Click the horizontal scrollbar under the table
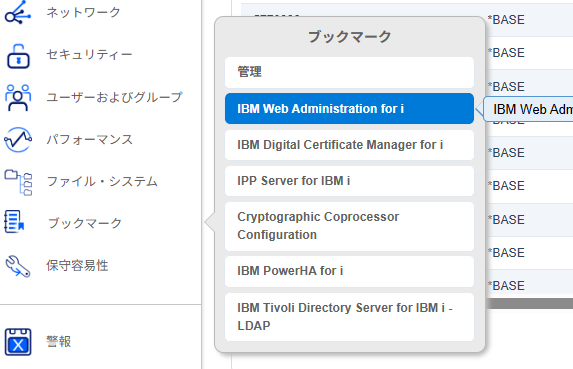 [x=529, y=303]
